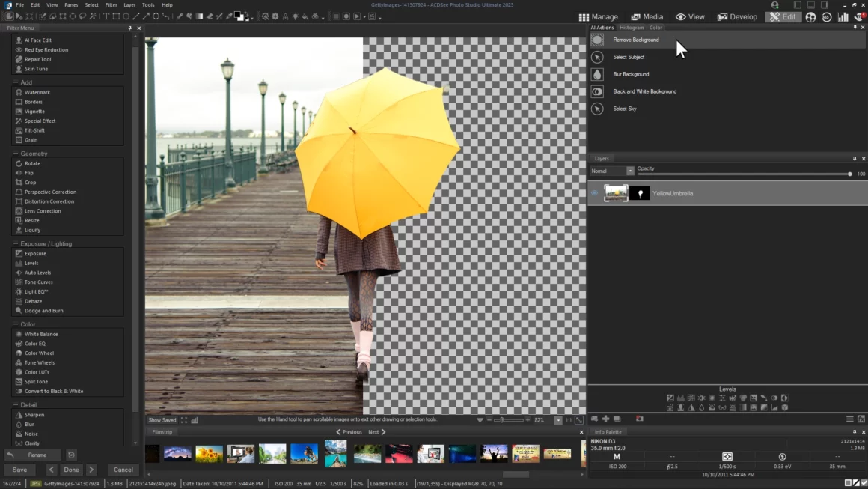The height and width of the screenshot is (489, 868).
Task: Click Show Saved button
Action: pos(162,420)
